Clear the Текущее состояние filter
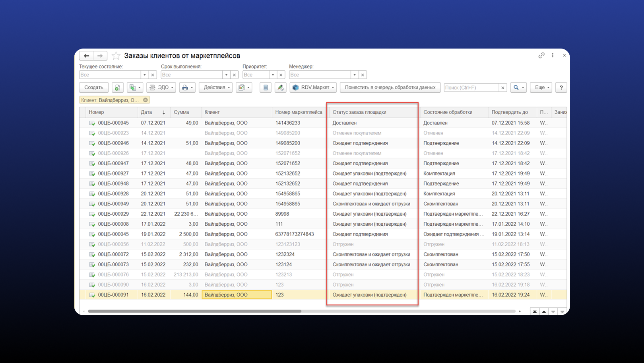Screen dimensions: 644x363 (153, 75)
